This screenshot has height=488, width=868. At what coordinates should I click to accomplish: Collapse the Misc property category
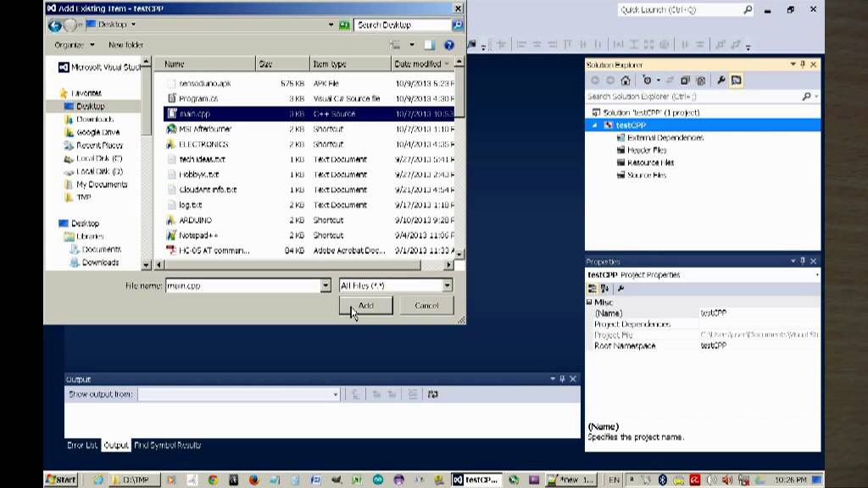coord(590,302)
